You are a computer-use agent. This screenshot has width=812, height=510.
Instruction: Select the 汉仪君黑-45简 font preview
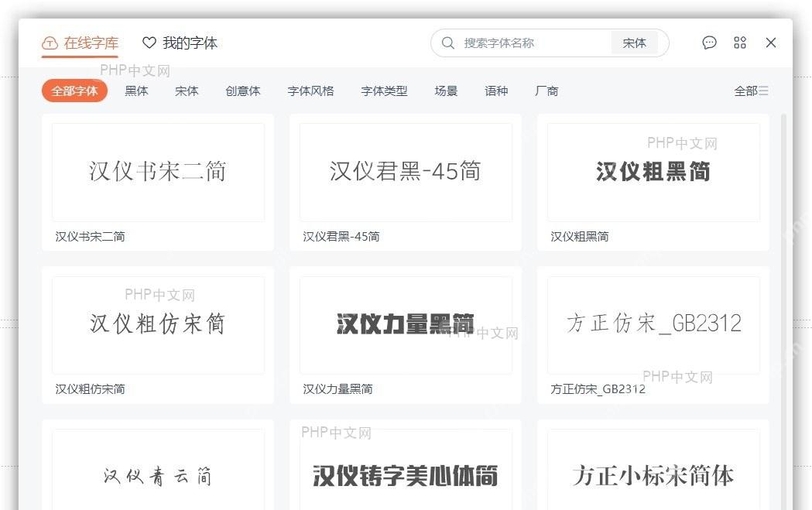pyautogui.click(x=406, y=173)
